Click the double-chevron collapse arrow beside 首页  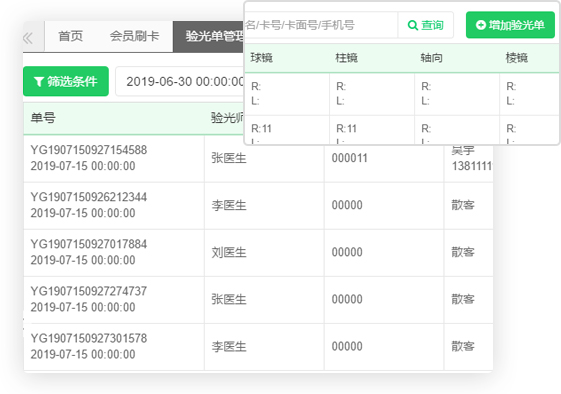coord(28,37)
